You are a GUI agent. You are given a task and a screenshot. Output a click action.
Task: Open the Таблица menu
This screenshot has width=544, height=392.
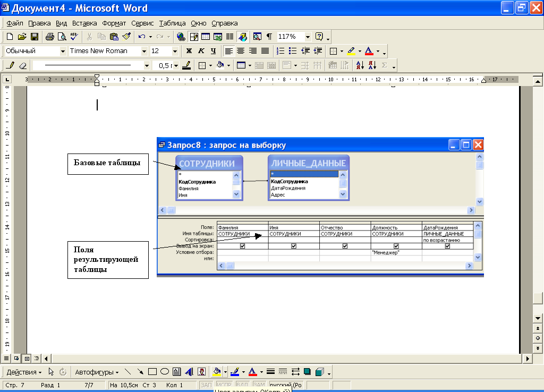click(173, 23)
